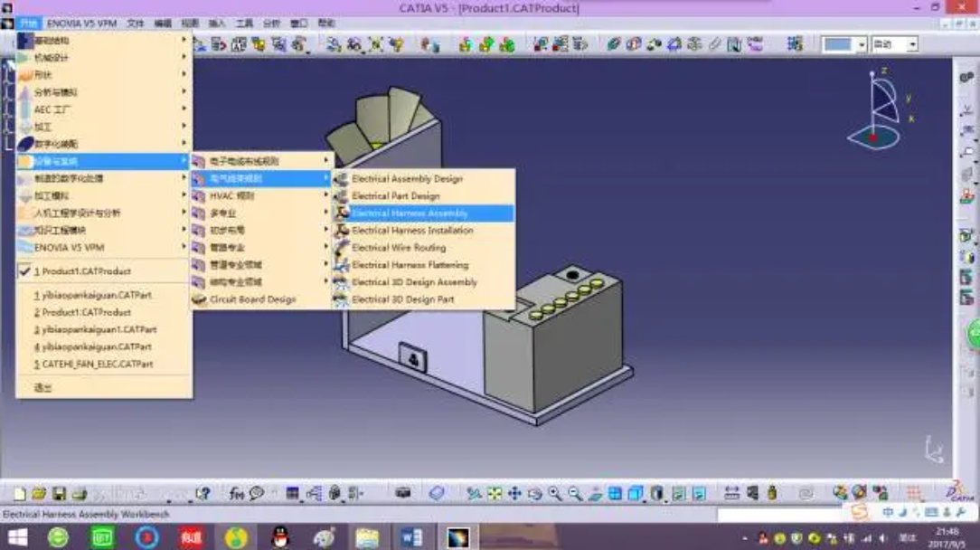Open the 自动 transparency dropdown
This screenshot has height=550, width=980.
pos(912,44)
